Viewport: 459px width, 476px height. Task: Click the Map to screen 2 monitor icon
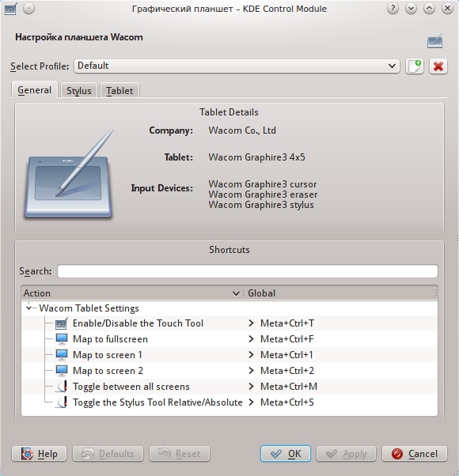[62, 371]
